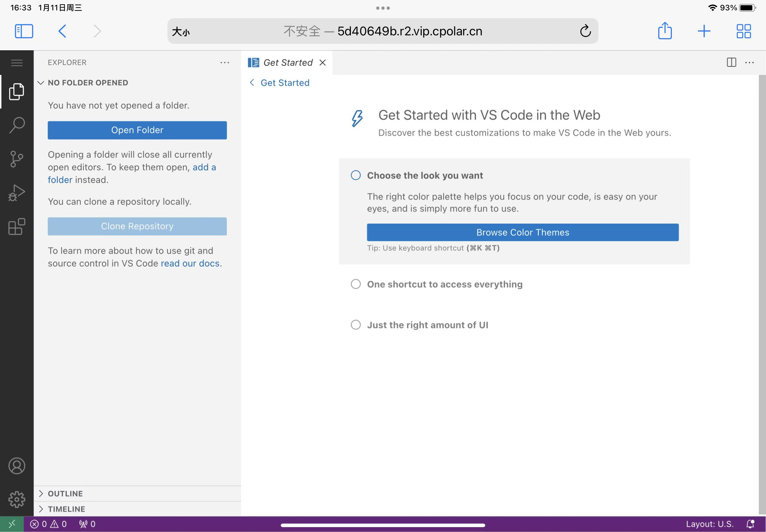Click Browse Color Themes button
The height and width of the screenshot is (532, 766).
[523, 232]
